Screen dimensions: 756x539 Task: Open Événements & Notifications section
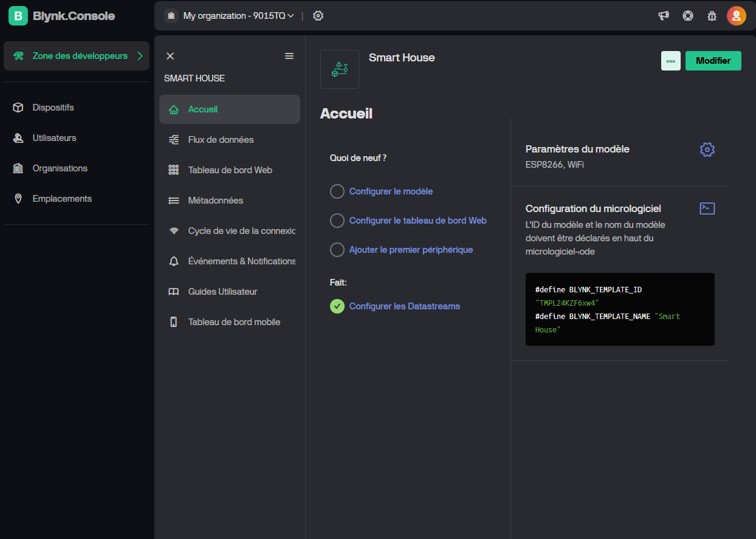pyautogui.click(x=230, y=261)
